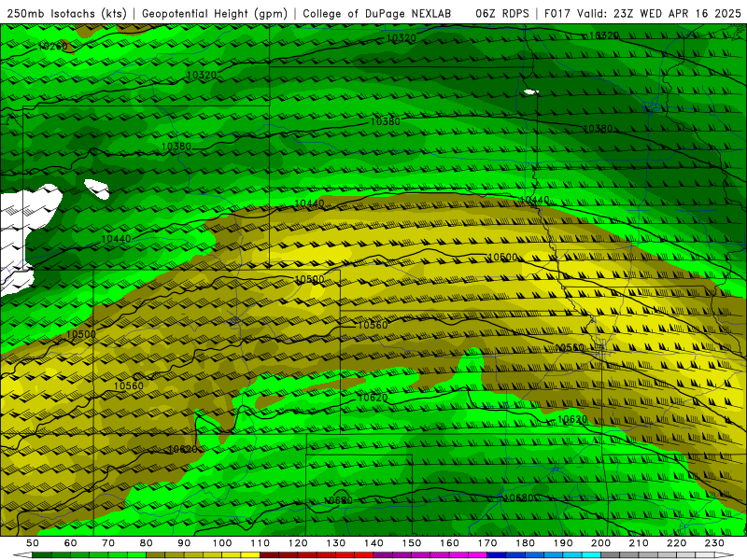Screen dimensions: 747x560
Task: Click the "23Z WED APR 16 2025" valid time
Action: click(x=678, y=13)
